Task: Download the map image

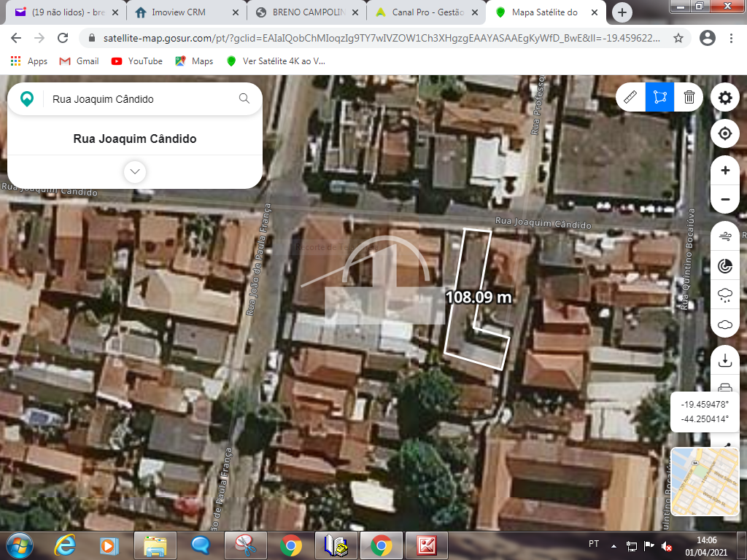Action: 724,361
